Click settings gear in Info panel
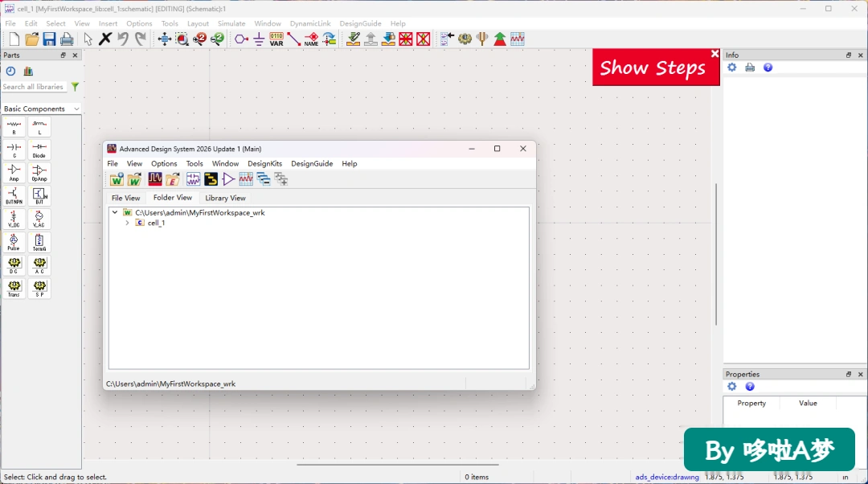Viewport: 868px width, 484px height. click(732, 68)
